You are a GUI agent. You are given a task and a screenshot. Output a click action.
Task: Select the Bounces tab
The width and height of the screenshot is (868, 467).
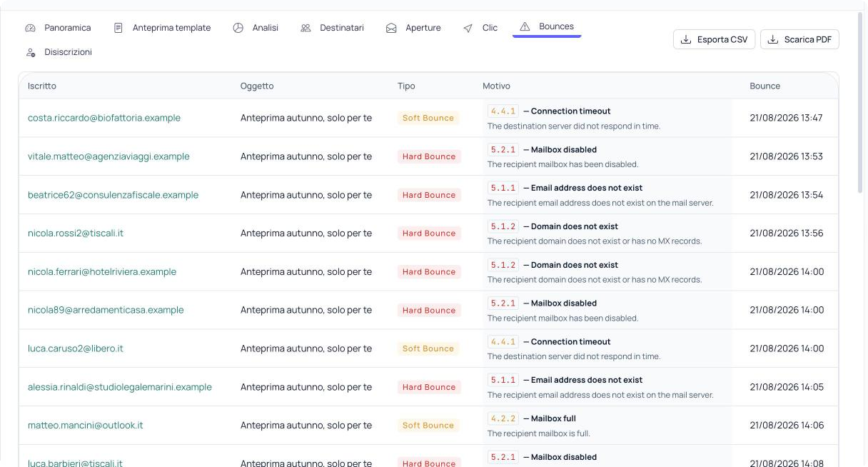click(x=547, y=26)
